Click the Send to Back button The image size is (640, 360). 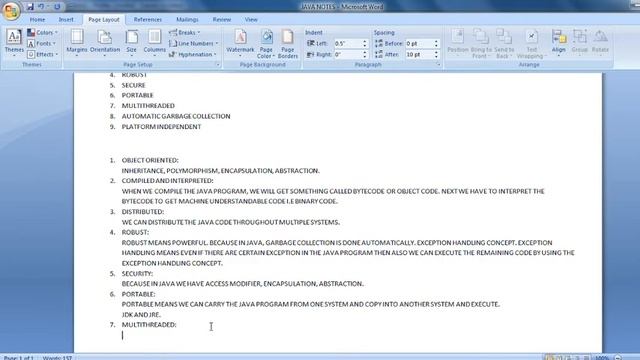504,43
